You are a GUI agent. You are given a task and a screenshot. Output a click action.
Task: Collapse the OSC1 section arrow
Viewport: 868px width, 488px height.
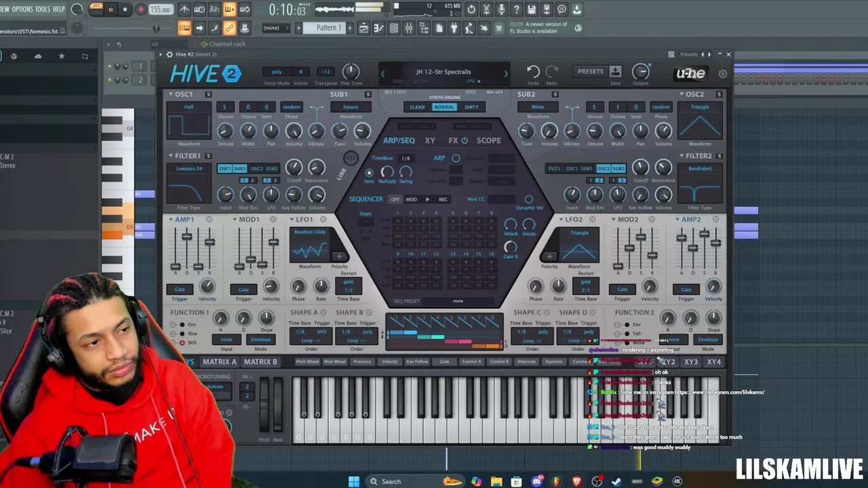[x=171, y=94]
